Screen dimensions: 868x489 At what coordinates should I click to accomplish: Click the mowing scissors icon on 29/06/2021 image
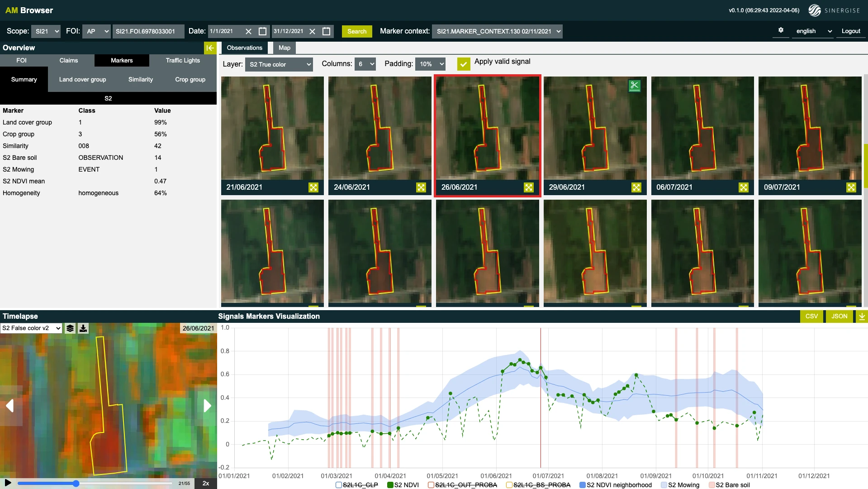(634, 86)
